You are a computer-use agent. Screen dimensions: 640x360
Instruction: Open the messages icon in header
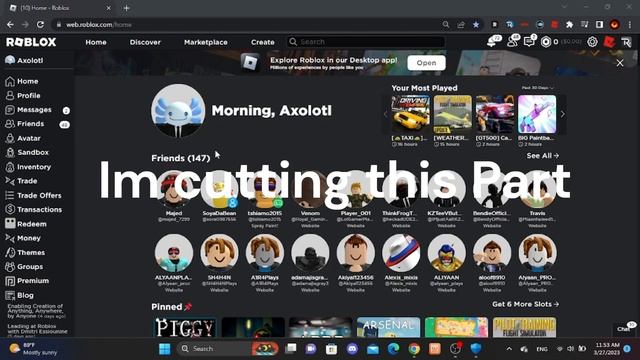pyautogui.click(x=529, y=41)
